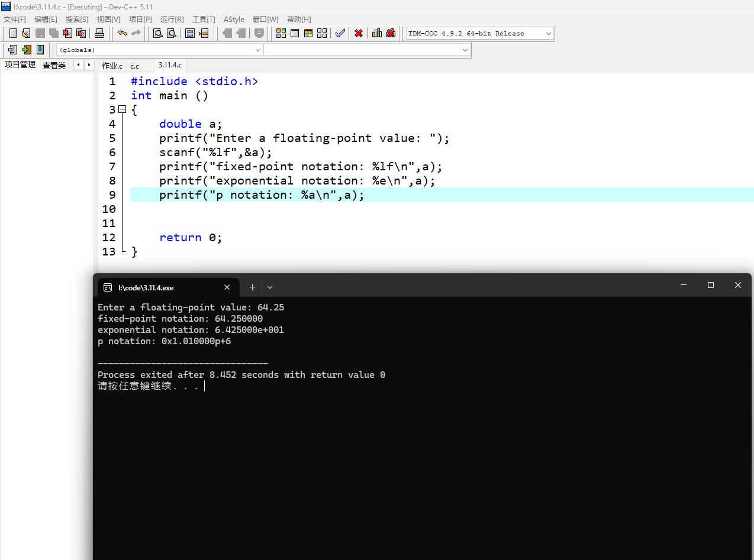Click the Syntax Check checkmark icon
Screen dimensions: 754x560
click(x=340, y=33)
